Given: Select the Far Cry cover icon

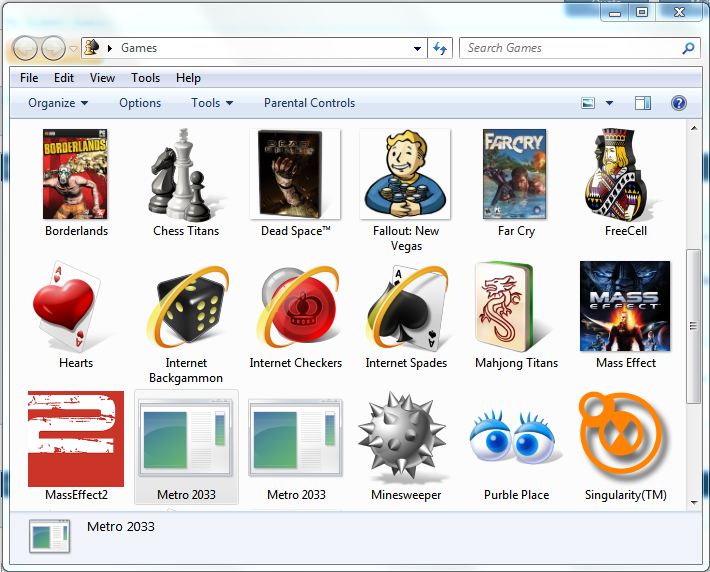Looking at the screenshot, I should click(515, 174).
